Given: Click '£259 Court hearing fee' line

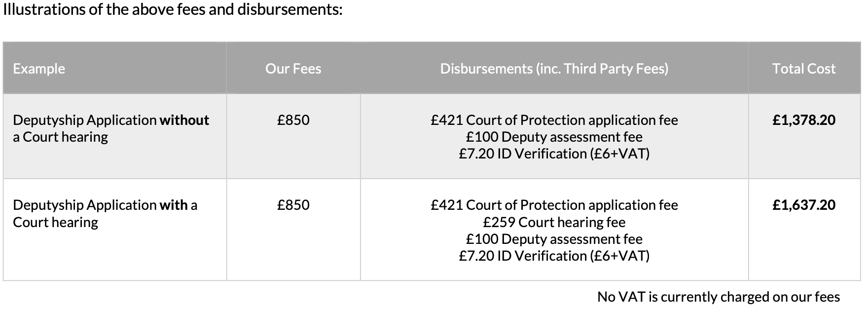Looking at the screenshot, I should 554,222.
